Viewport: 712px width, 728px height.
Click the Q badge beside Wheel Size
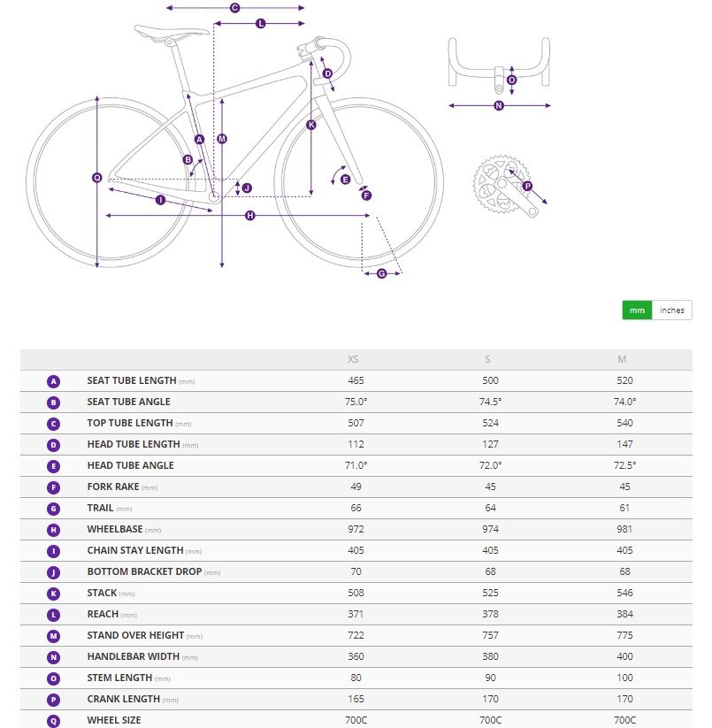(53, 721)
